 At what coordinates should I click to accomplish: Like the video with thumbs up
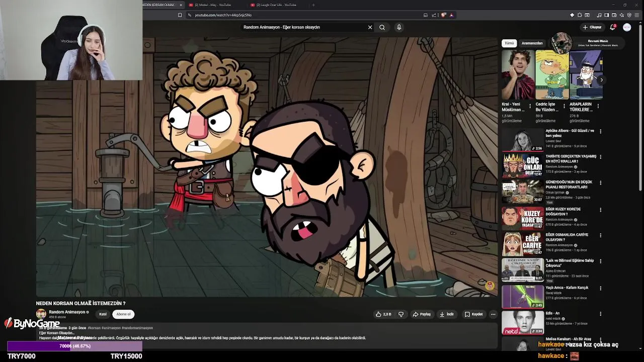383,314
